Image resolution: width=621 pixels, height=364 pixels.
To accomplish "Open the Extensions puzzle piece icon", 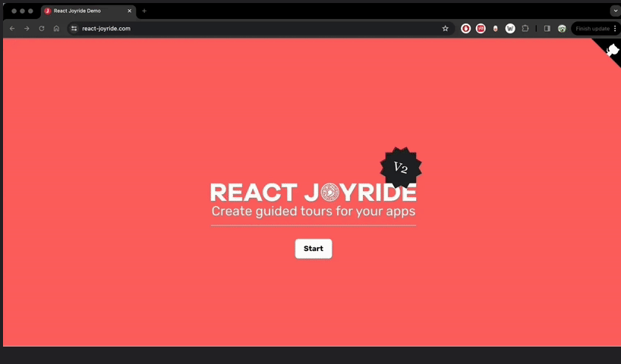I will click(525, 29).
